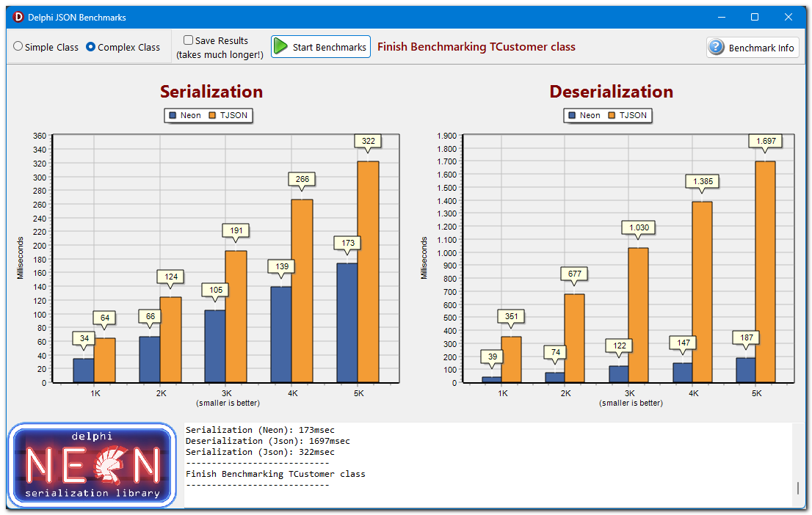The width and height of the screenshot is (812, 515).
Task: Click the 3K axis label under Serialization chart
Action: 227,393
